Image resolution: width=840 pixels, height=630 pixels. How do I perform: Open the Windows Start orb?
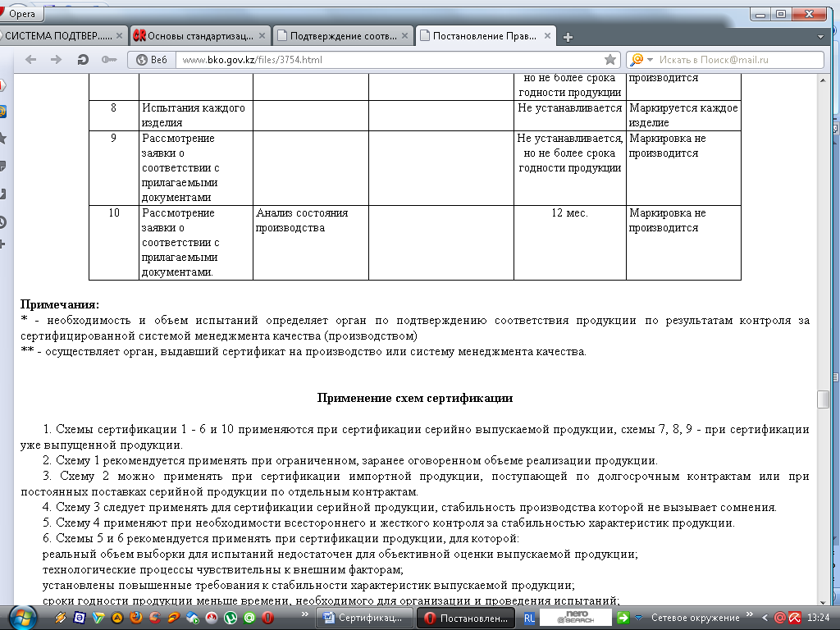click(22, 617)
